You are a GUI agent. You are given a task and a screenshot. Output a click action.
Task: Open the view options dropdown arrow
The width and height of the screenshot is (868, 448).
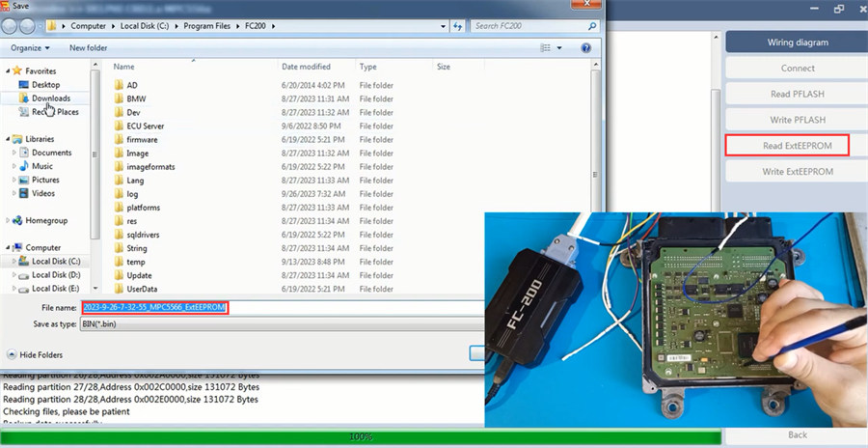click(x=559, y=48)
